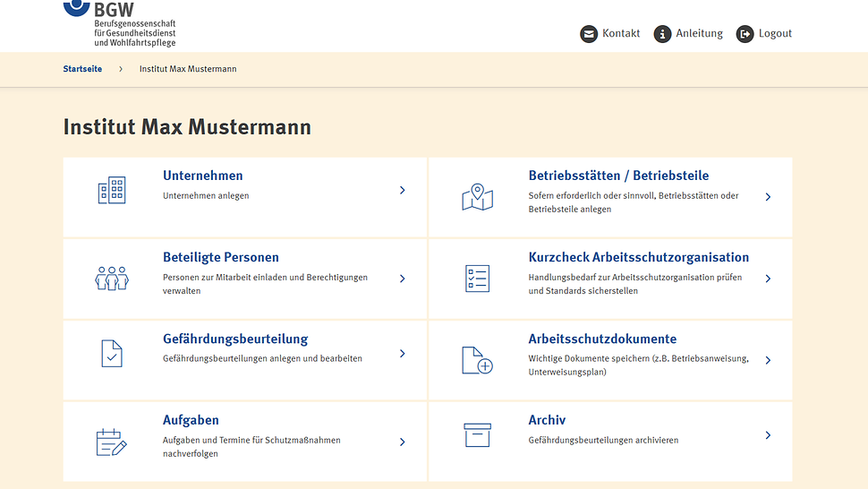Screen dimensions: 868x489
Task: Expand Unternehmen using its chevron arrow
Action: 403,190
